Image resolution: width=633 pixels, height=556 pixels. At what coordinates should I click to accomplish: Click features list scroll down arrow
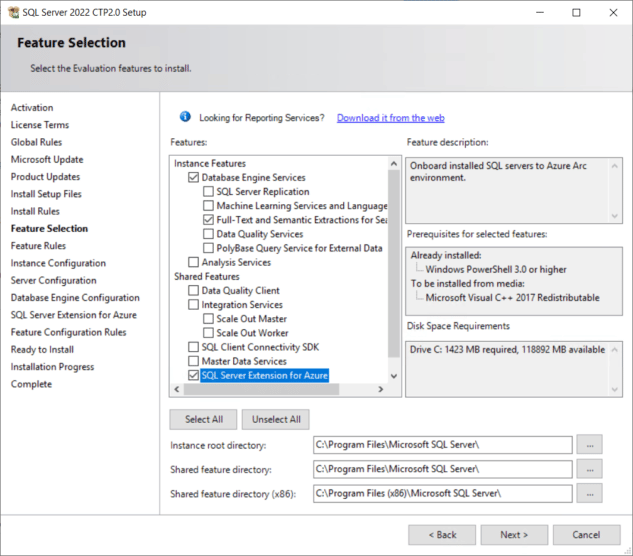394,376
